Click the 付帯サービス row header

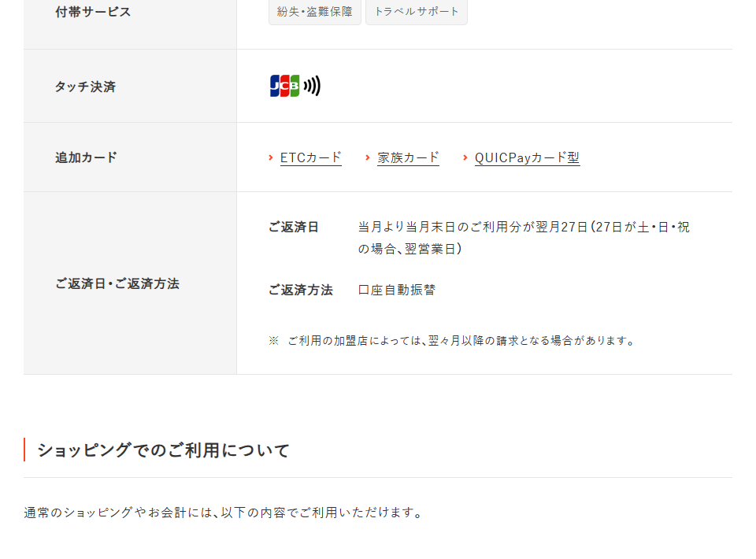click(93, 12)
